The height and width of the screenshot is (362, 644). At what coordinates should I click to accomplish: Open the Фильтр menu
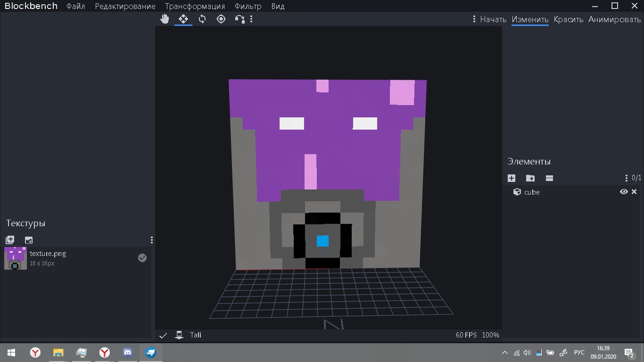pos(248,6)
